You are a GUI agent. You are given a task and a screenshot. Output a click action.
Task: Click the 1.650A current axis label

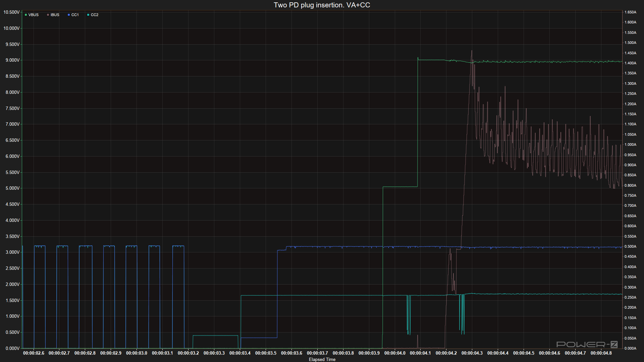click(x=630, y=12)
